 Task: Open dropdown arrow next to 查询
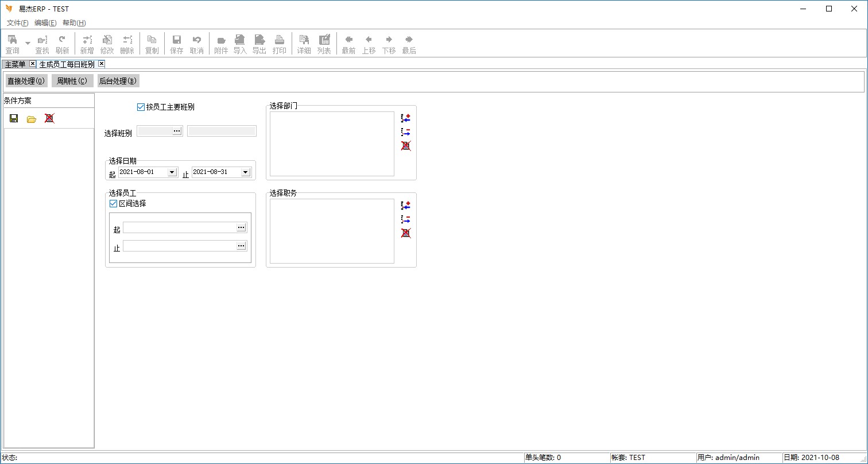(x=28, y=44)
